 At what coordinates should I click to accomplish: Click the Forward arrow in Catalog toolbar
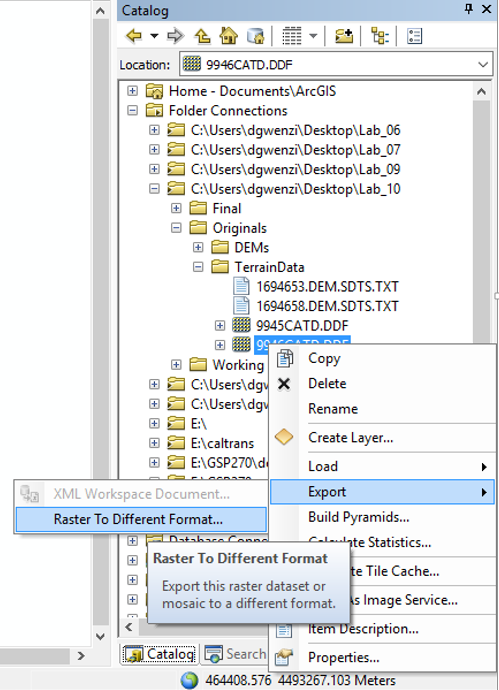(x=175, y=36)
